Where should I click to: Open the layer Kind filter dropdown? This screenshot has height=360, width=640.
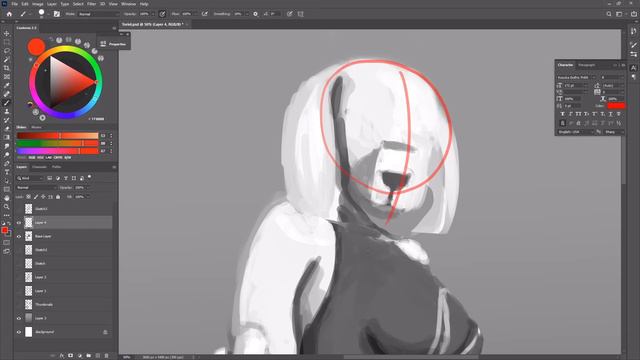[x=29, y=178]
